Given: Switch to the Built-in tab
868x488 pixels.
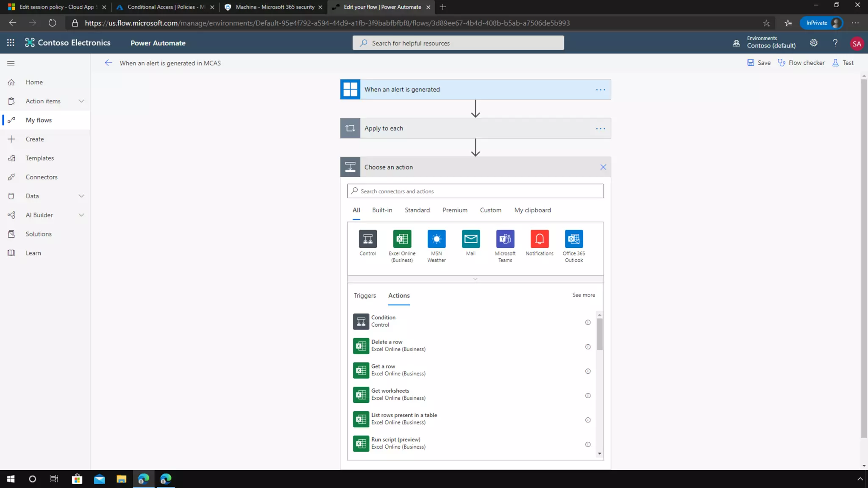Looking at the screenshot, I should click(x=382, y=210).
